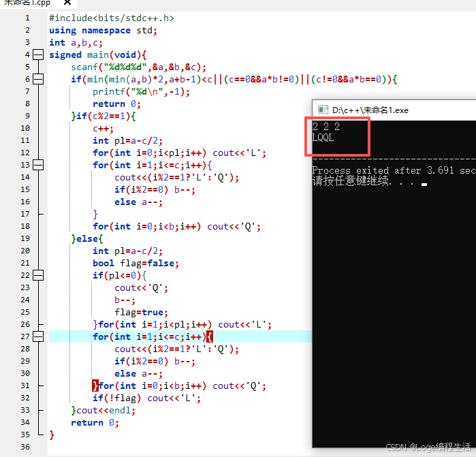476x457 pixels.
Task: Click the '}cout<<endl;' line
Action: click(x=104, y=410)
